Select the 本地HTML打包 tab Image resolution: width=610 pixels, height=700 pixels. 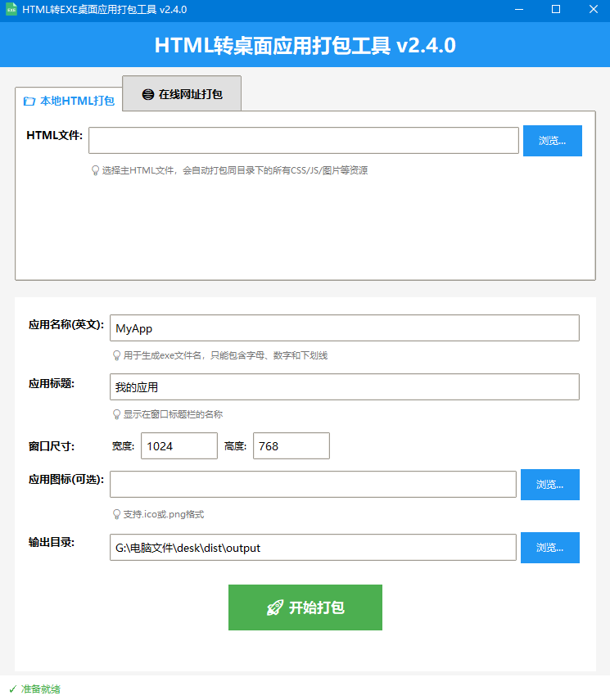pyautogui.click(x=69, y=102)
